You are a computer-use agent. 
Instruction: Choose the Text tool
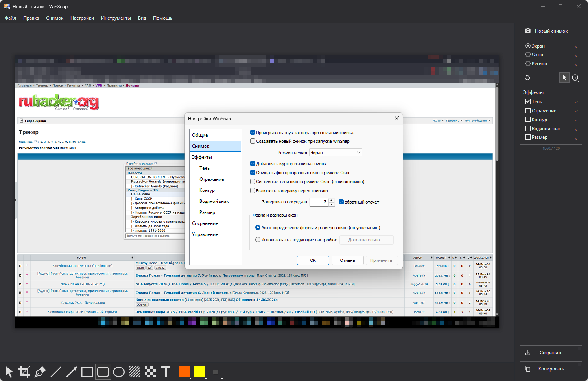pos(166,372)
